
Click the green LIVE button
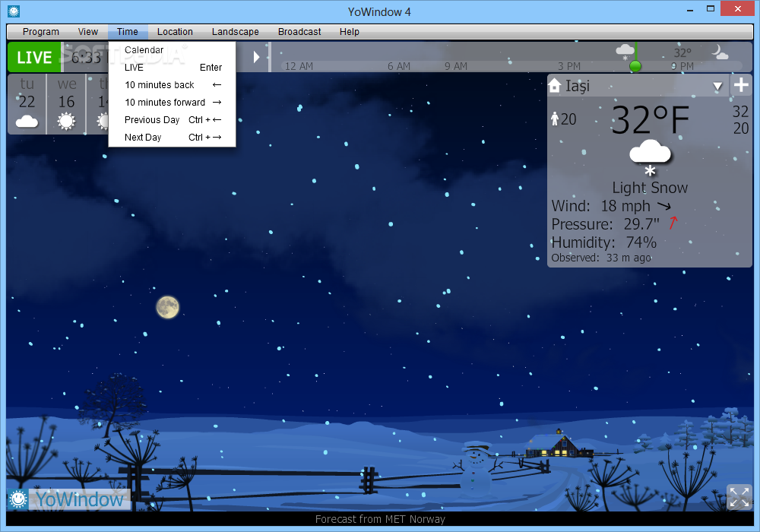click(x=34, y=57)
